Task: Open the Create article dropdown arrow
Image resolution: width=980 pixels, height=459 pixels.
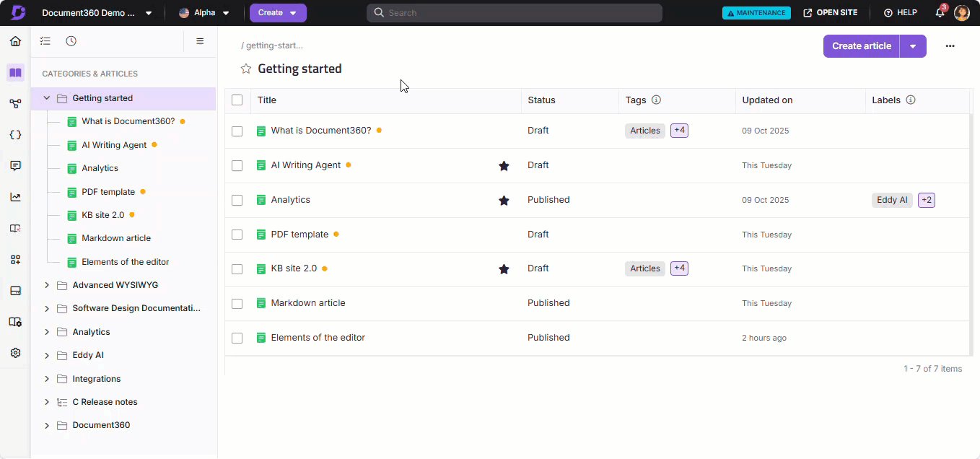Action: 913,46
